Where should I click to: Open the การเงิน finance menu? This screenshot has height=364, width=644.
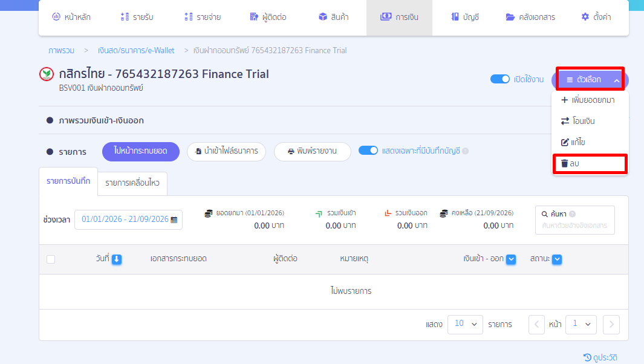click(399, 18)
